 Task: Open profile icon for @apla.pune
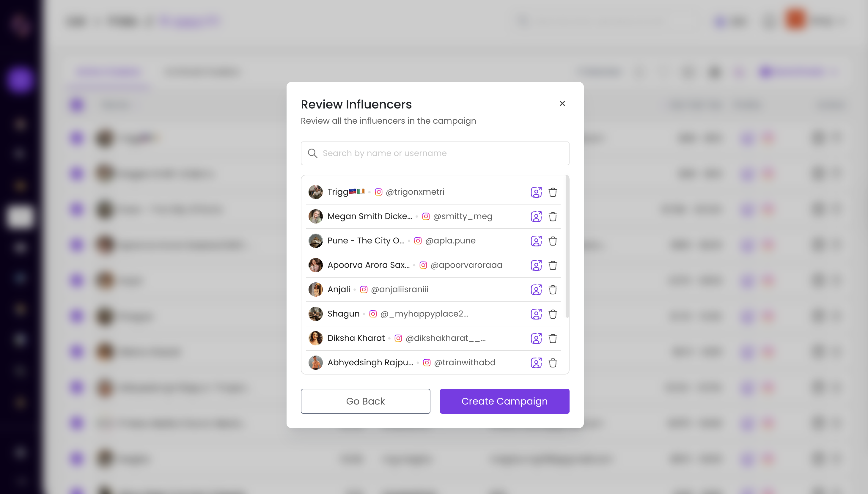tap(536, 241)
